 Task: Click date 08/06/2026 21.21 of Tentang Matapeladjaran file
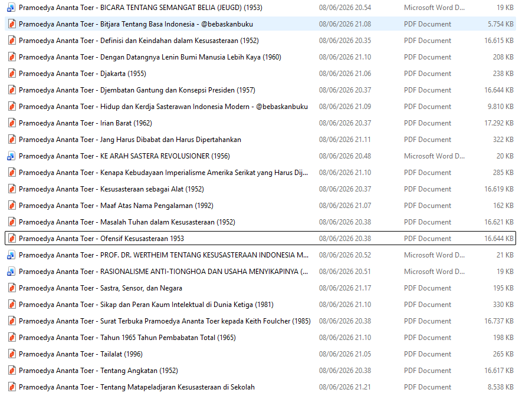pyautogui.click(x=345, y=387)
